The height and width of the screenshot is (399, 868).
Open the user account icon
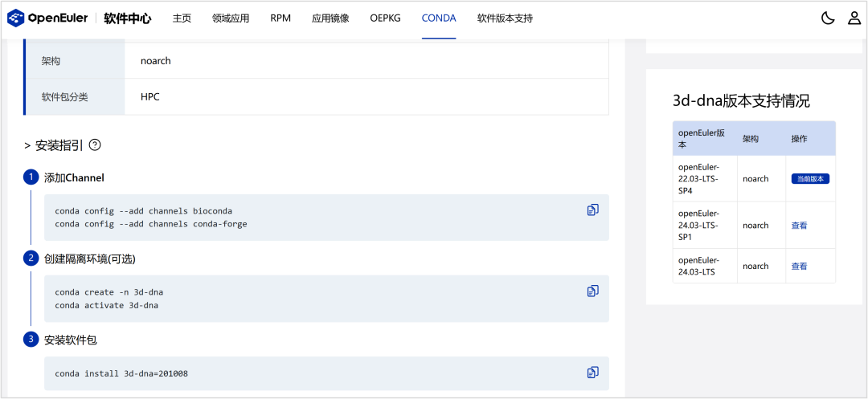pos(854,18)
